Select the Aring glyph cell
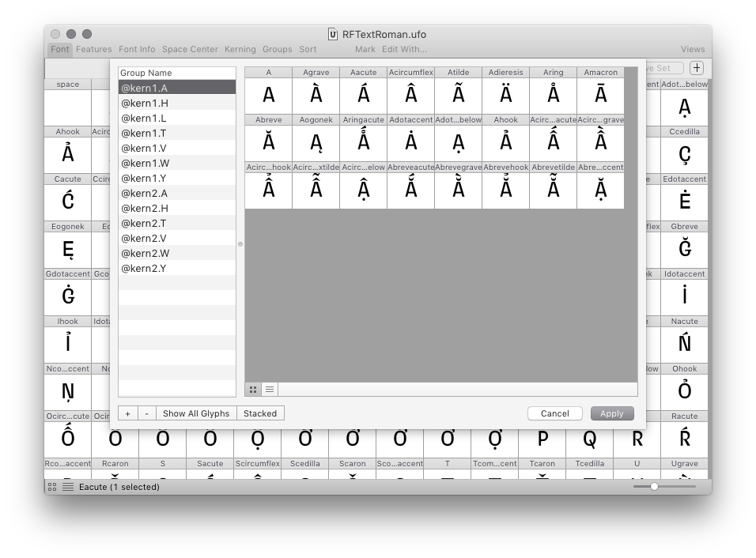 553,91
